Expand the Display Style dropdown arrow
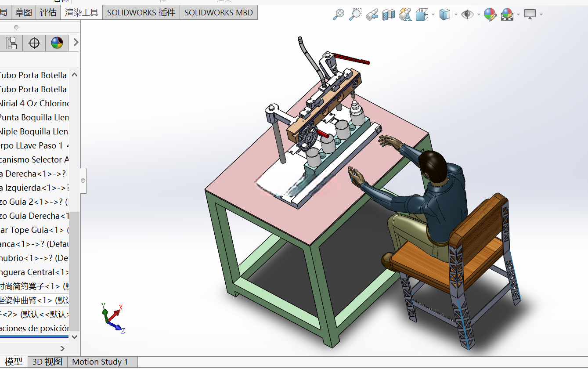Screen dimensions: 588x369 [x=456, y=14]
